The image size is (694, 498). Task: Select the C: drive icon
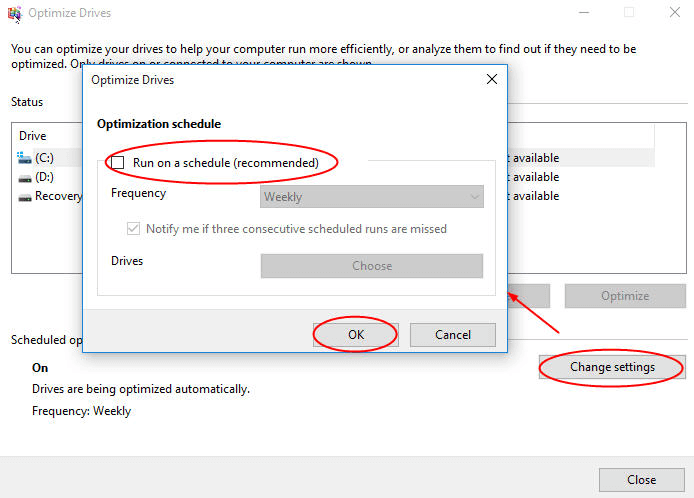click(x=24, y=158)
